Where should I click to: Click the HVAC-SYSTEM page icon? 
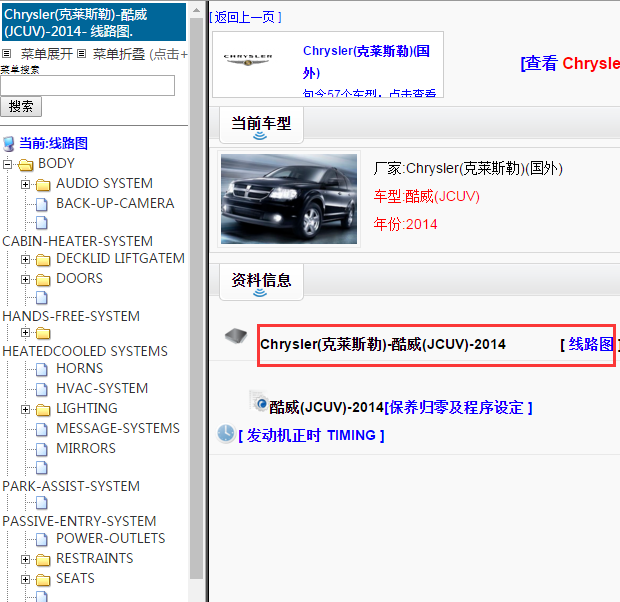pyautogui.click(x=42, y=389)
